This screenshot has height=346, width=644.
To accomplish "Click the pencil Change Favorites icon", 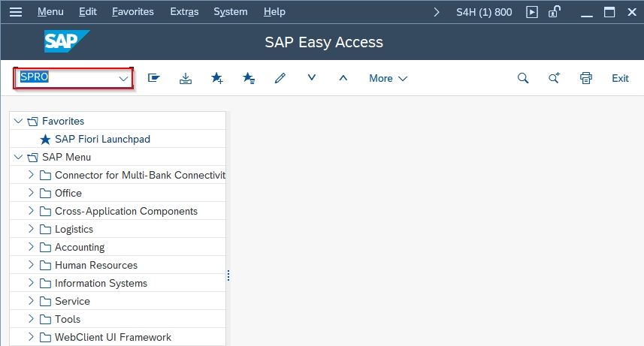I will click(x=280, y=78).
